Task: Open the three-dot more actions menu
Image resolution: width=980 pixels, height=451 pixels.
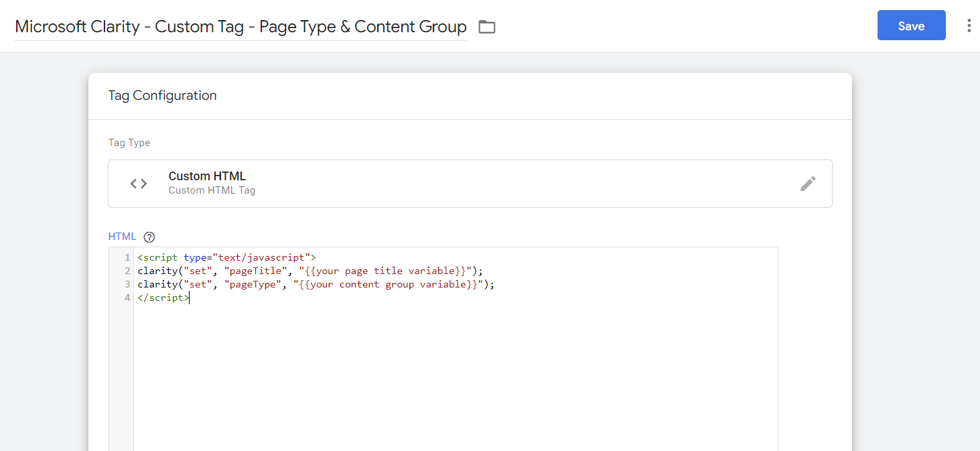Action: point(969,26)
